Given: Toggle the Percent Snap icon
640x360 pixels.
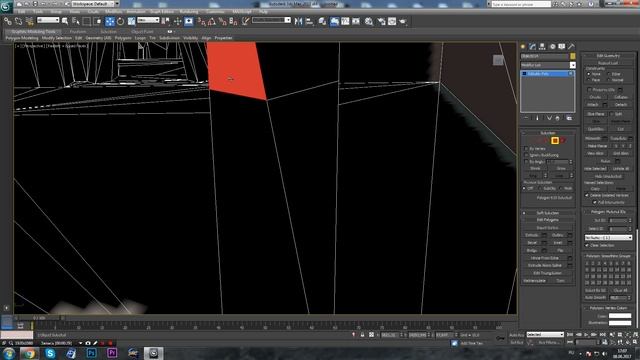Looking at the screenshot, I should click(222, 21).
